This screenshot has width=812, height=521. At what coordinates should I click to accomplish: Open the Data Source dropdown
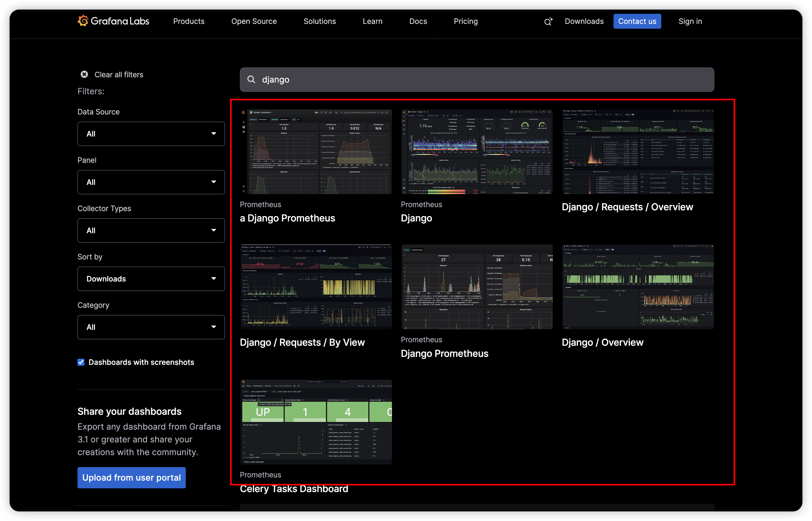click(151, 134)
